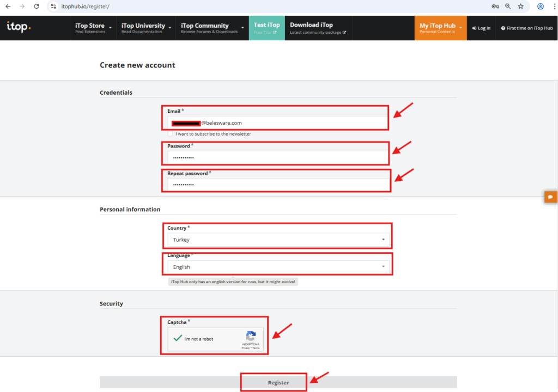
Task: Click the Test iTop free trial link
Action: 266,28
